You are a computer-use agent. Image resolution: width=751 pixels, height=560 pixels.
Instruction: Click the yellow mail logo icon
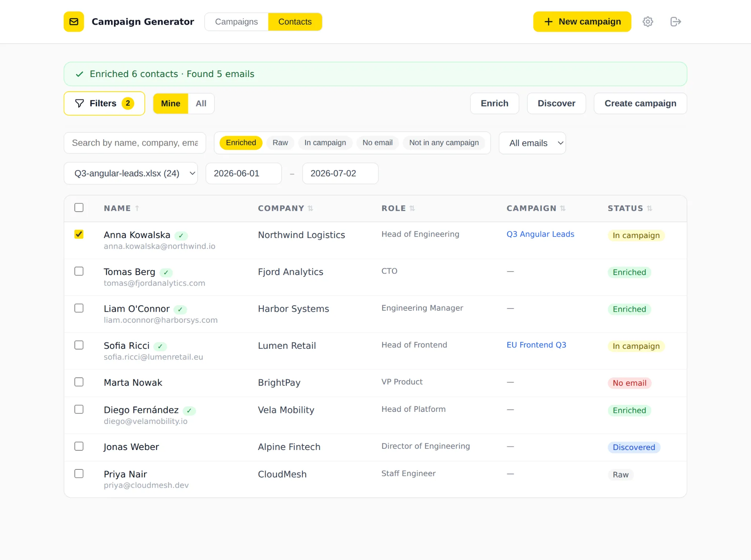point(74,22)
